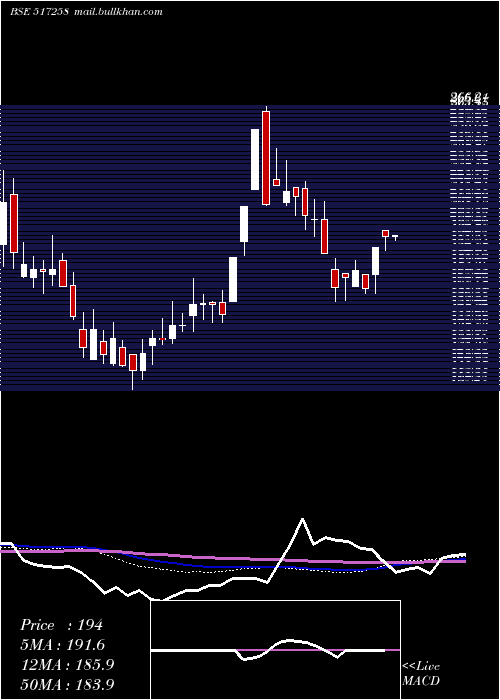Click the mail.bullkhan.com watermark text
This screenshot has width=500, height=700.
tap(118, 12)
